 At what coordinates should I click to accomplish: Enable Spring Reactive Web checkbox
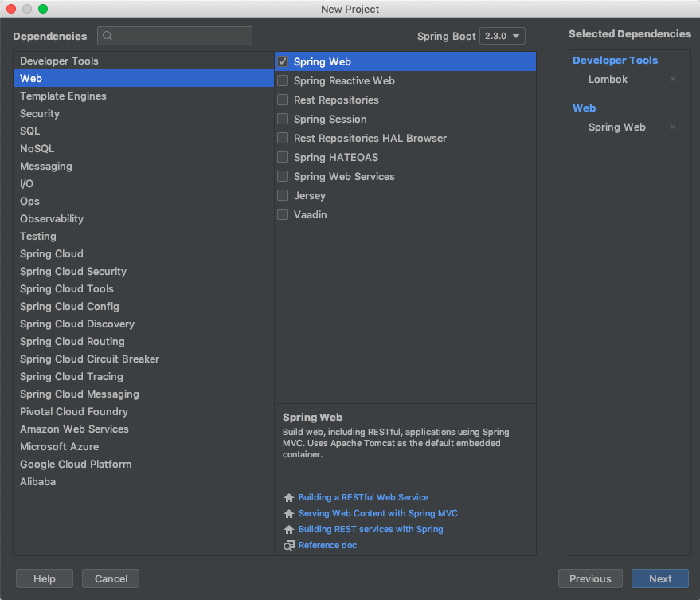(283, 80)
